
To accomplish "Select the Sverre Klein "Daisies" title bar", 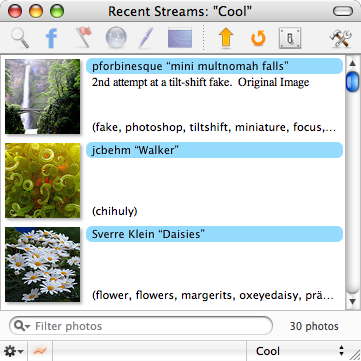I will (x=214, y=234).
